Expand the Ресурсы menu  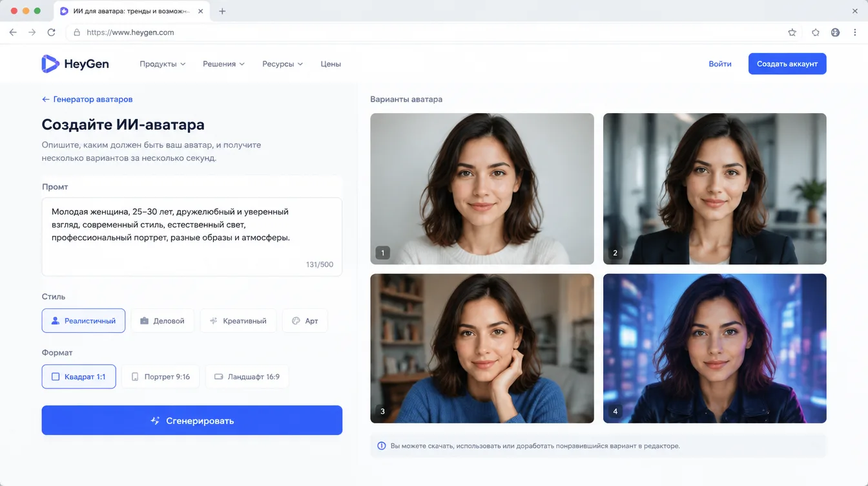tap(282, 64)
